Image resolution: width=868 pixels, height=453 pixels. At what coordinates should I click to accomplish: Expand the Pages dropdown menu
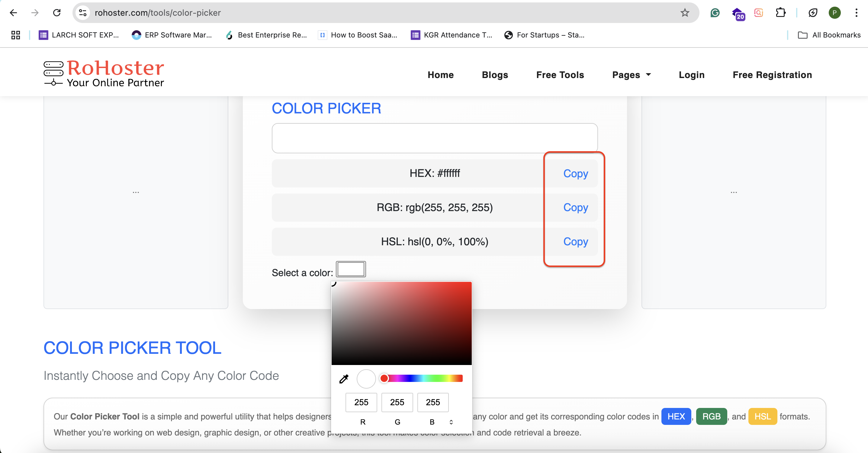click(632, 75)
